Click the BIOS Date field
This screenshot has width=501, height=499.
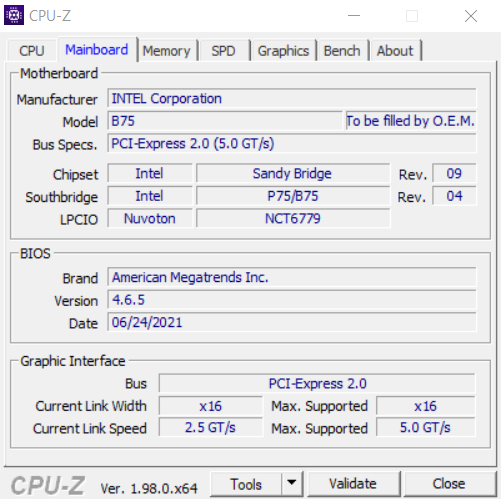pyautogui.click(x=292, y=322)
